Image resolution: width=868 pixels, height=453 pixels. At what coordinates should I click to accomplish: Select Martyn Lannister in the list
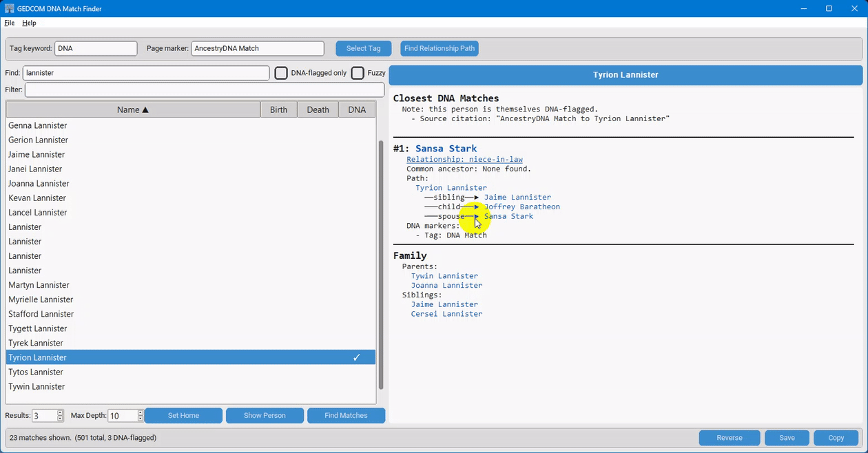(x=191, y=285)
